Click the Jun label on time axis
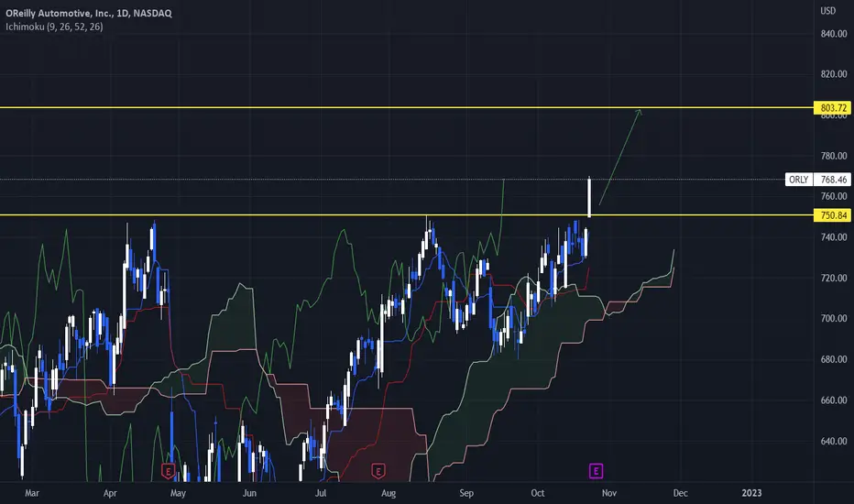Viewport: 854px width, 504px height. tap(249, 493)
